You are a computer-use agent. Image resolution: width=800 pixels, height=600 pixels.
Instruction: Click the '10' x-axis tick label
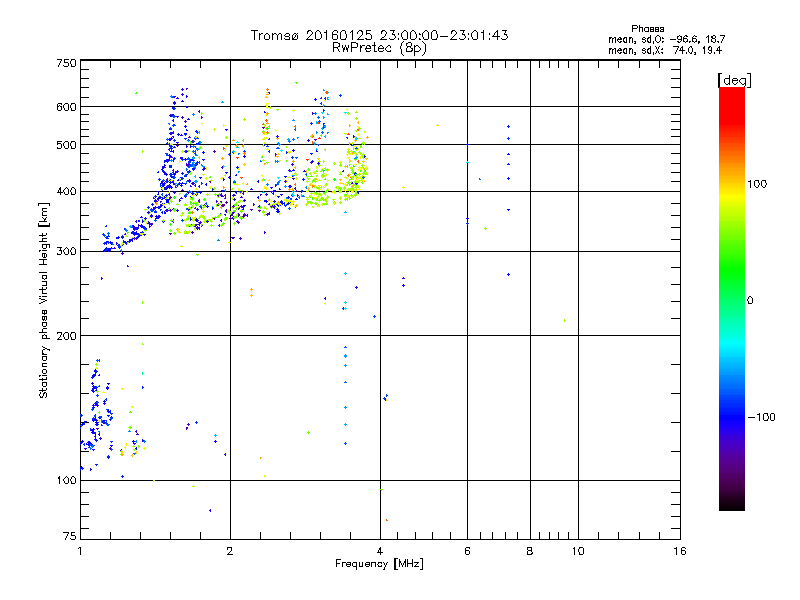point(578,551)
